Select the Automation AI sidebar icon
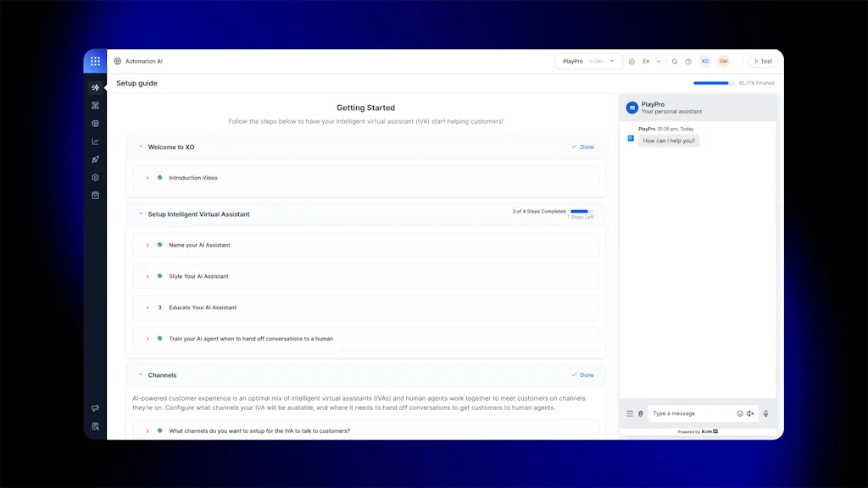 95,87
